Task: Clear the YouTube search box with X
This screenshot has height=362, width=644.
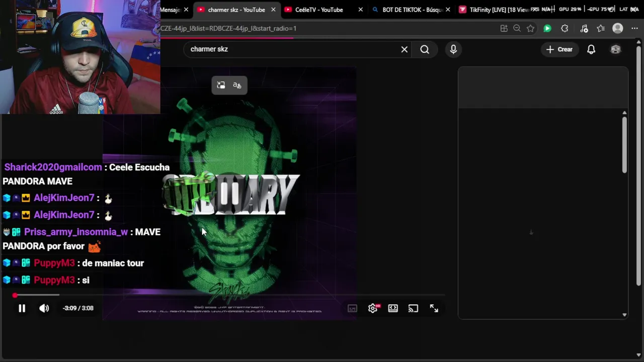Action: [405, 49]
